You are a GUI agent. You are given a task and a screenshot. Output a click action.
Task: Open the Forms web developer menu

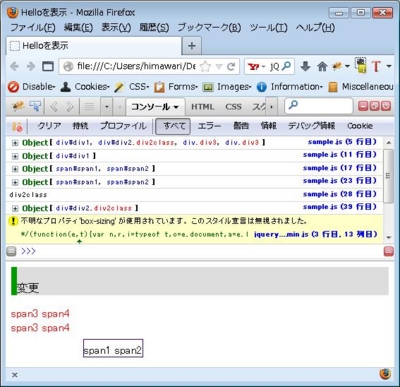point(176,87)
